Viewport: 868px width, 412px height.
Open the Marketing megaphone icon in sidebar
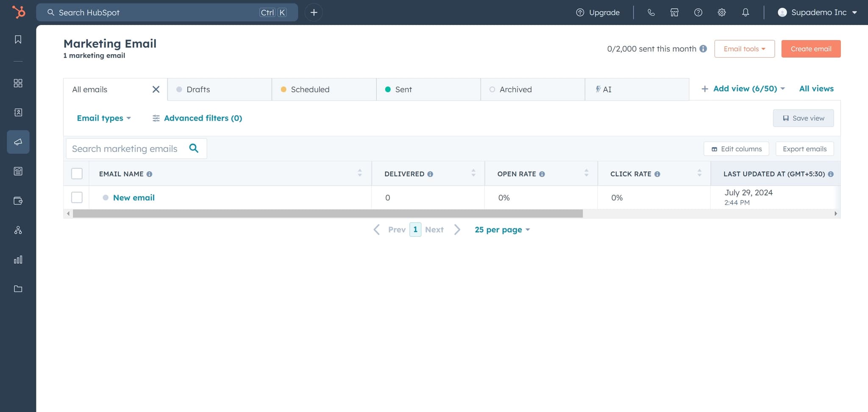18,142
